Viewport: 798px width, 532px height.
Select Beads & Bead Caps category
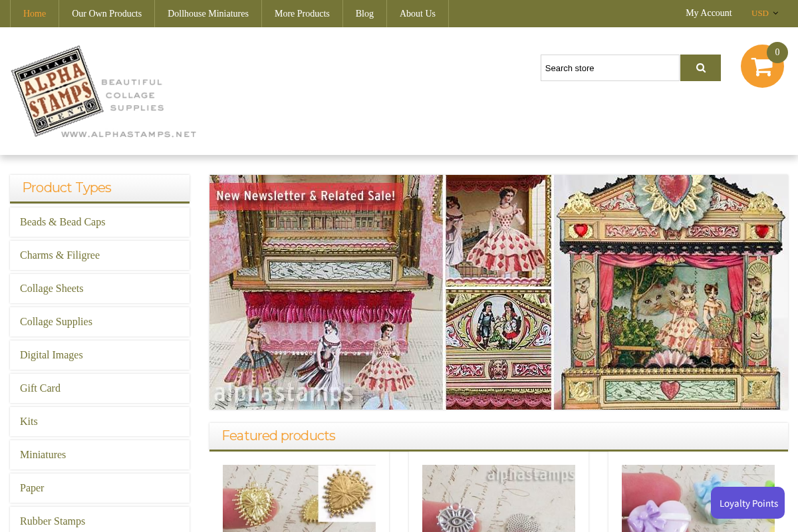click(63, 221)
